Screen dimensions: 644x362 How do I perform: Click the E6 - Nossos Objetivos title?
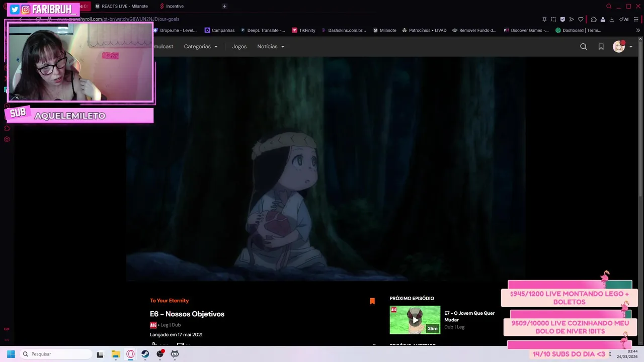coord(187,314)
